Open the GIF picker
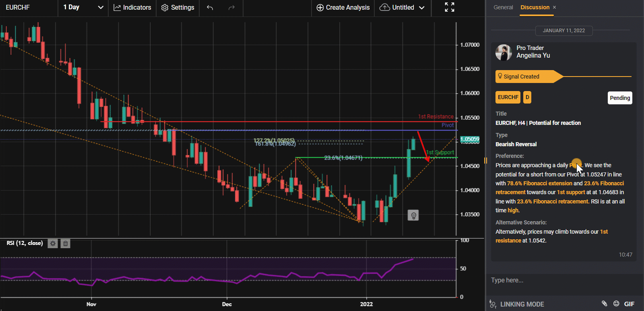Image resolution: width=644 pixels, height=311 pixels. [x=629, y=304]
